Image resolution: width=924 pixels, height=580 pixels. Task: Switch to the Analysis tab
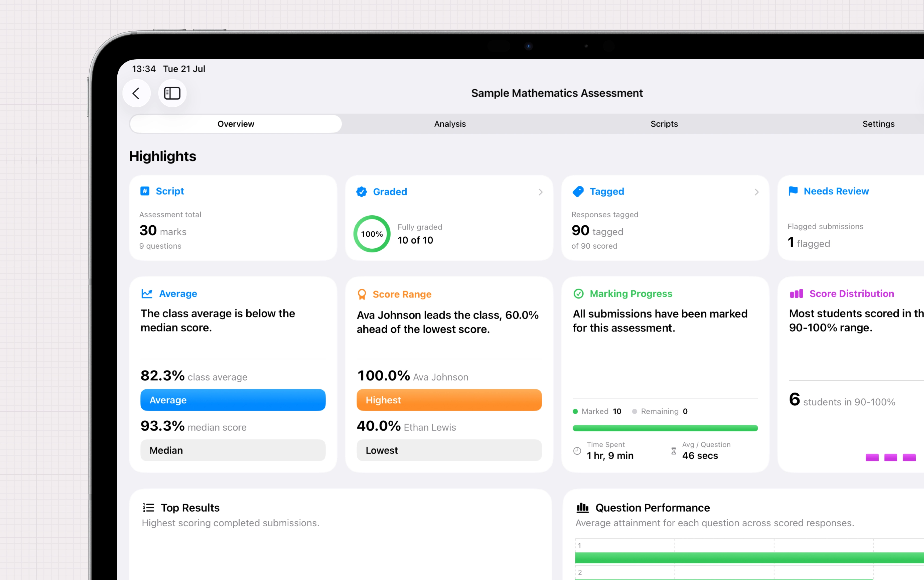(450, 124)
